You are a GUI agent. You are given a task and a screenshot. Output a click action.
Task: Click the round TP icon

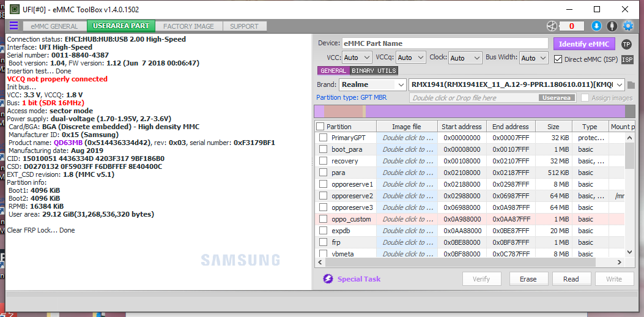click(x=626, y=44)
